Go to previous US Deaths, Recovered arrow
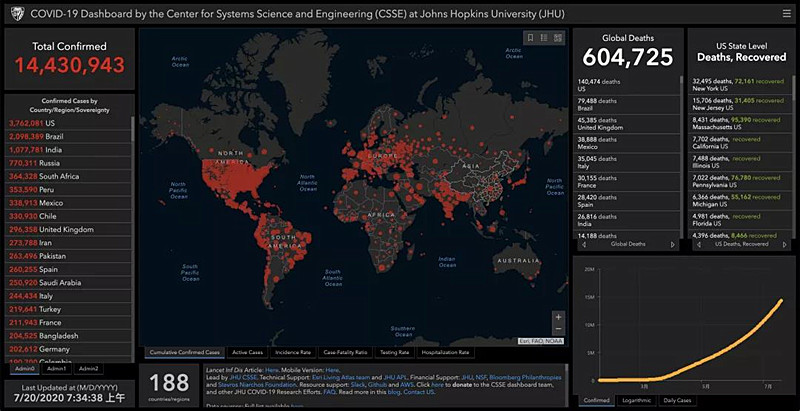Viewport: 800px width, 411px height. click(698, 244)
